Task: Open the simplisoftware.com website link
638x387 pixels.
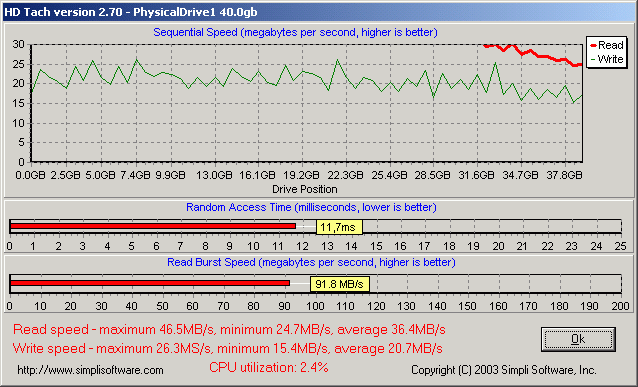Action: 90,370
